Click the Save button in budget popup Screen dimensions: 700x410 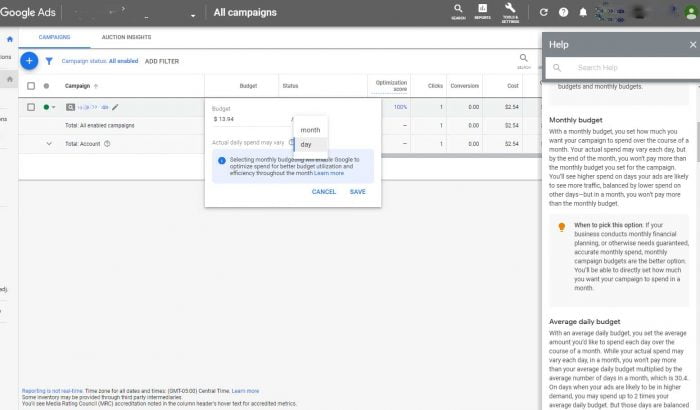coord(357,192)
